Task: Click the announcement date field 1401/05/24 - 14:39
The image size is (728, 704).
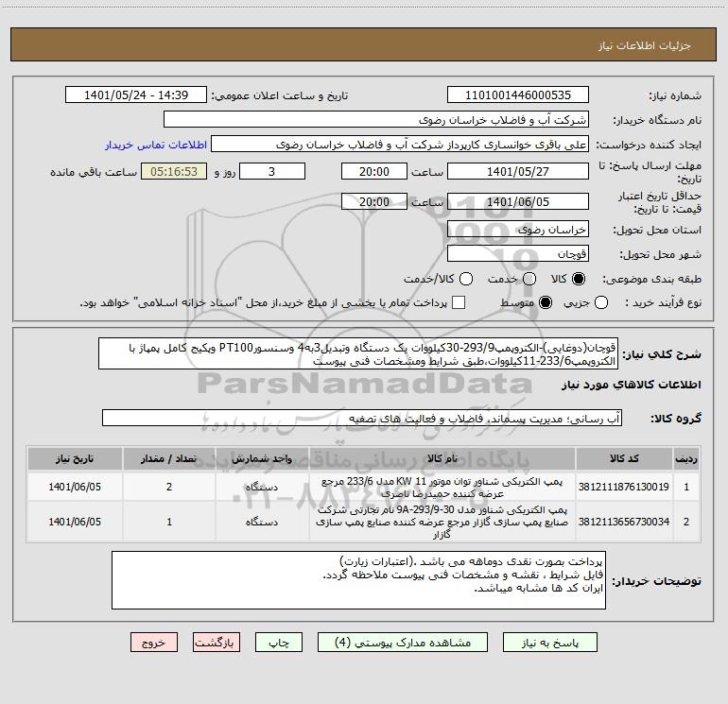Action: coord(136,95)
